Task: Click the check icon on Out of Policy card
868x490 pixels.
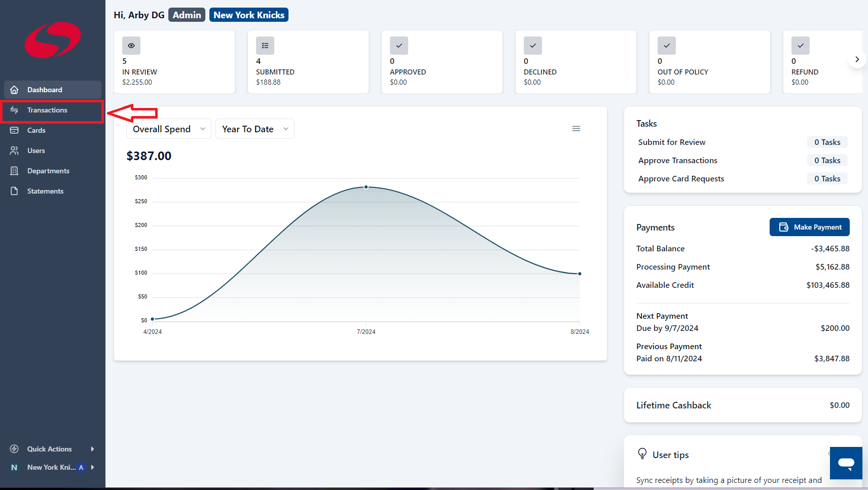Action: coord(667,46)
